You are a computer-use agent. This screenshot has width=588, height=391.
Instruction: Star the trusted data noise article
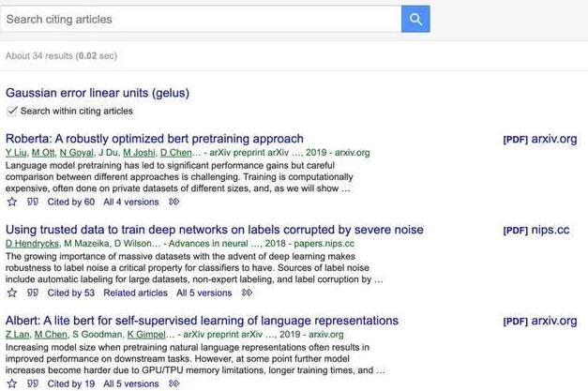12,293
